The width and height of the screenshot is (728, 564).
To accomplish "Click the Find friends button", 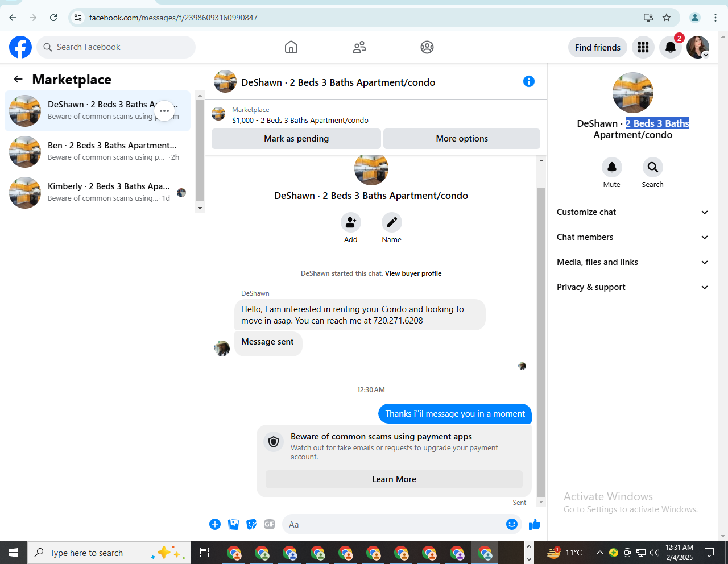I will tap(598, 47).
